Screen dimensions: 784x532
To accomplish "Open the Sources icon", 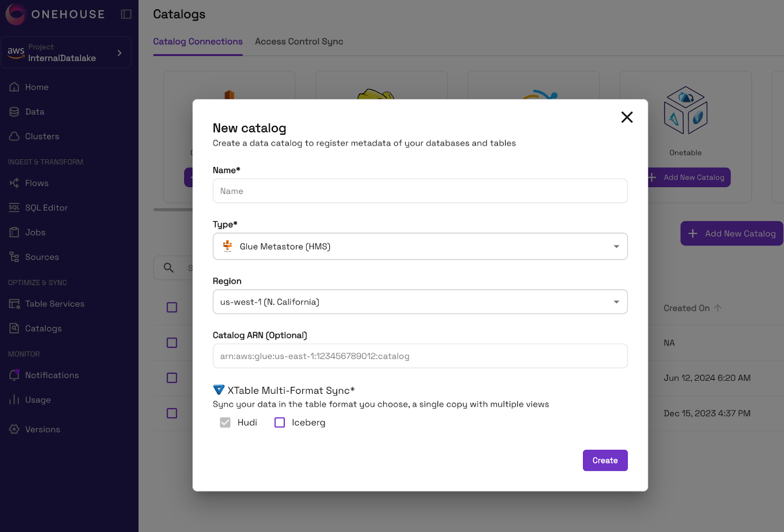I will (x=14, y=257).
